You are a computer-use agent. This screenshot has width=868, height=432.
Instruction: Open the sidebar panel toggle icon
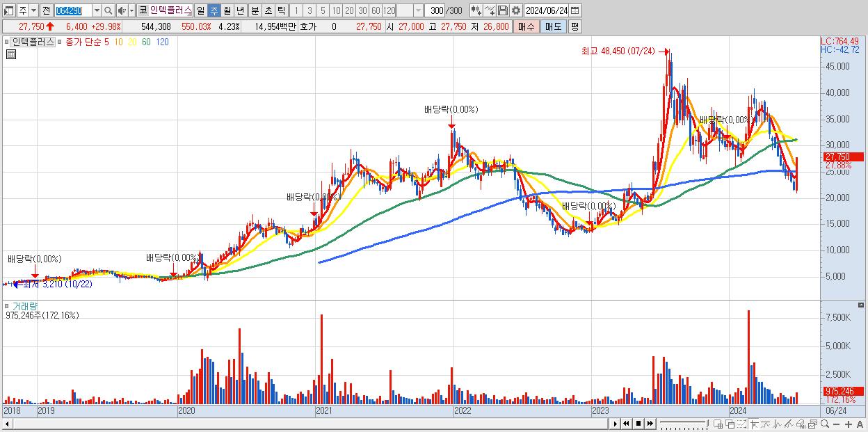click(x=8, y=10)
